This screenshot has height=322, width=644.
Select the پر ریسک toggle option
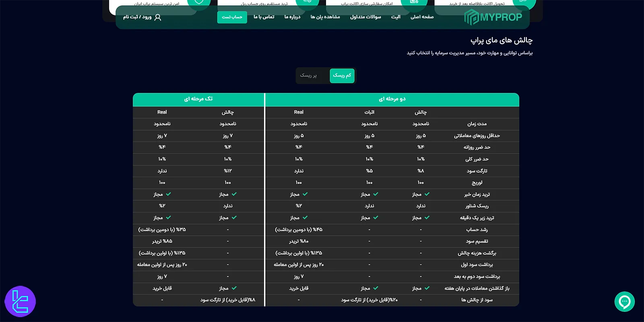[308, 75]
